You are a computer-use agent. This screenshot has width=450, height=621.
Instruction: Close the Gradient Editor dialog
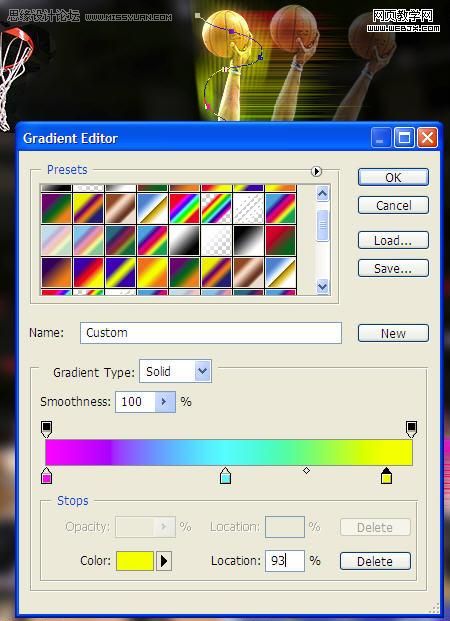(428, 137)
